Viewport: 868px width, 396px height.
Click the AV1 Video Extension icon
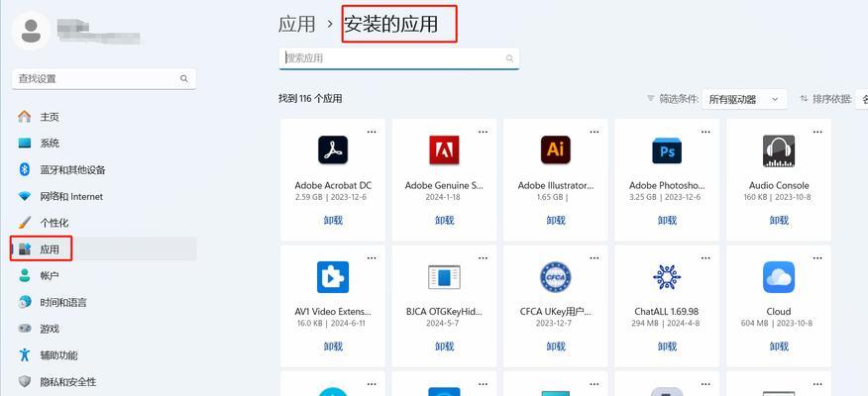[x=333, y=277]
